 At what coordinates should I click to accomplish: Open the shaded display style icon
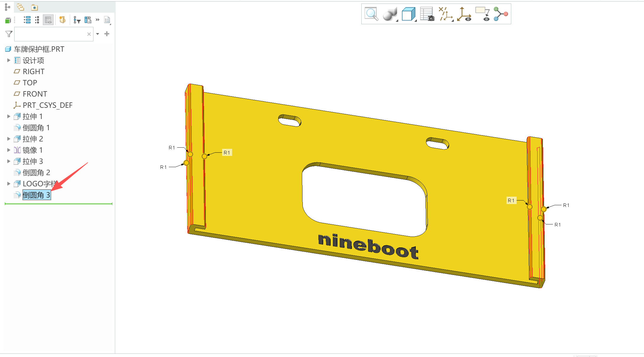click(390, 14)
